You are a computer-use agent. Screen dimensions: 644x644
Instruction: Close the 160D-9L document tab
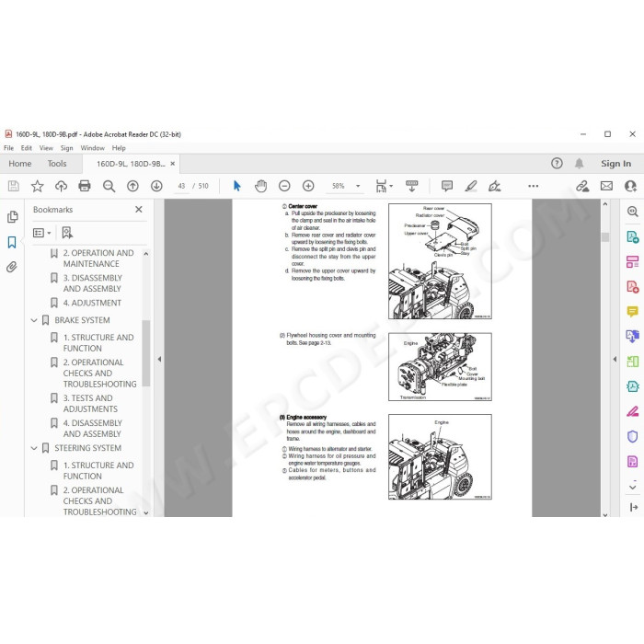point(173,164)
